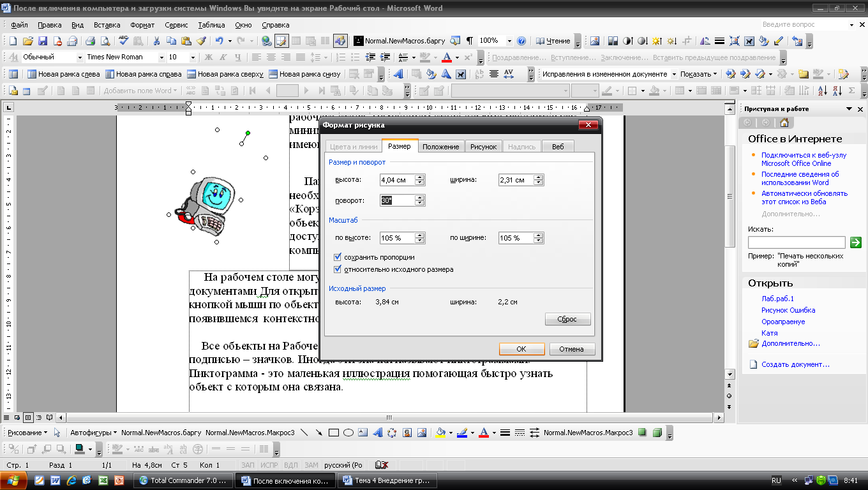Click the Line Style icon on picture toolbar
This screenshot has height=490, width=868.
click(x=719, y=41)
